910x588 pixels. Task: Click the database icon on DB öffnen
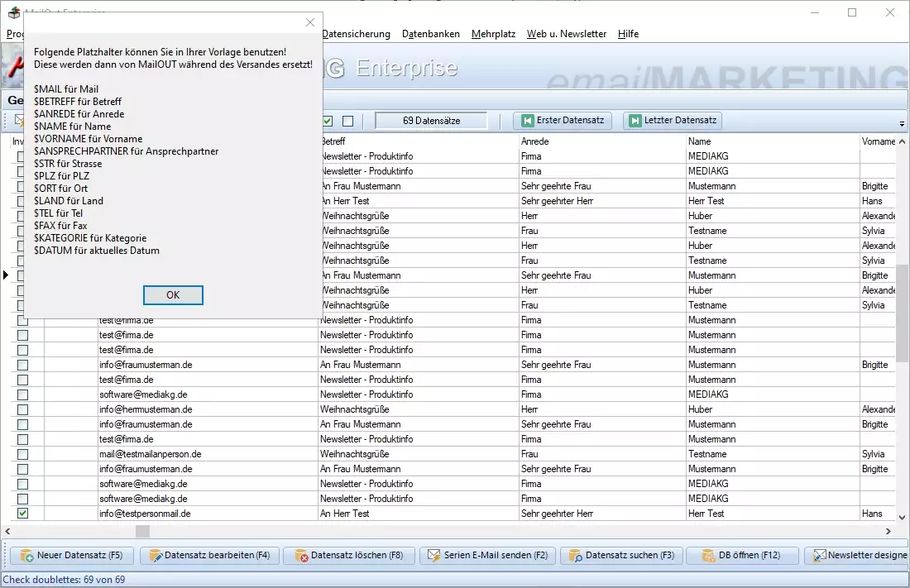[710, 555]
